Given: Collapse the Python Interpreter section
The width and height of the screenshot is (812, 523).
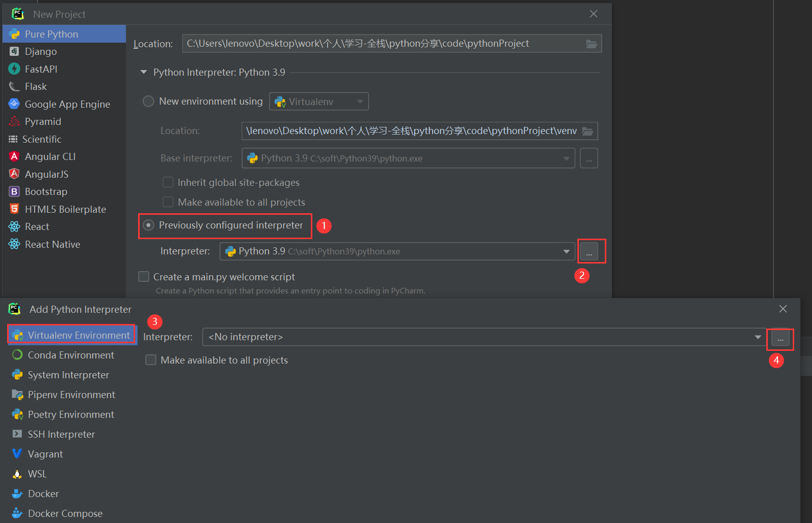Looking at the screenshot, I should (x=144, y=72).
